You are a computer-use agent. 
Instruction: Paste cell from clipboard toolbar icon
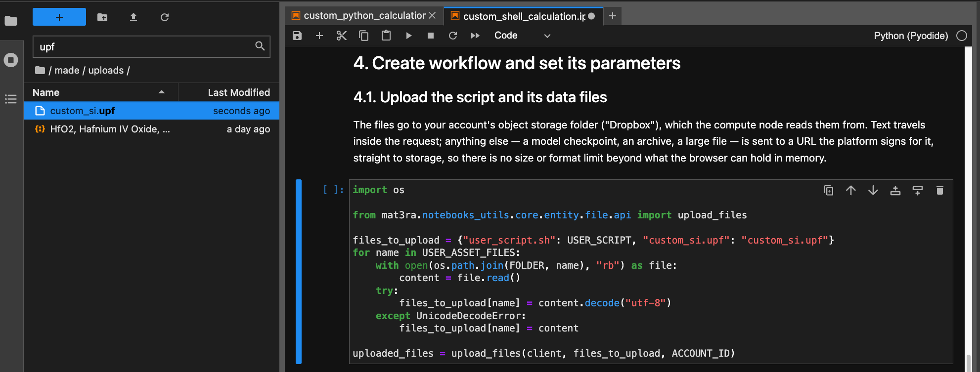coord(386,36)
